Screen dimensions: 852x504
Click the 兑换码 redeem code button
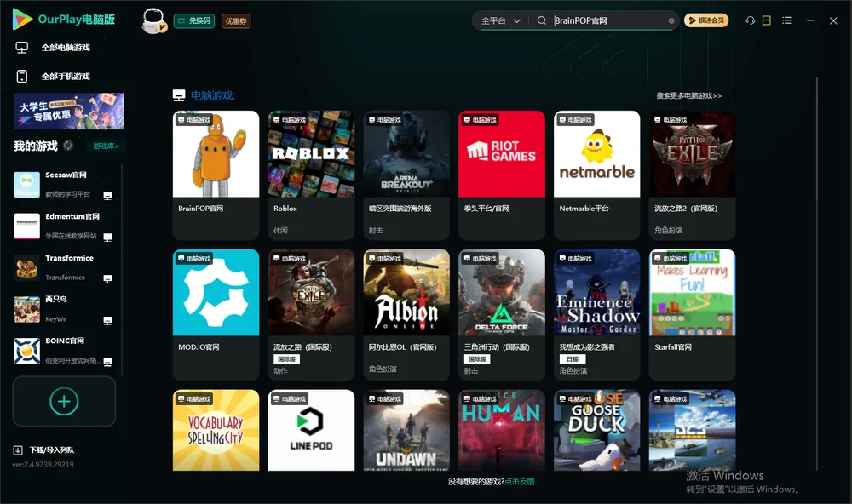point(194,20)
